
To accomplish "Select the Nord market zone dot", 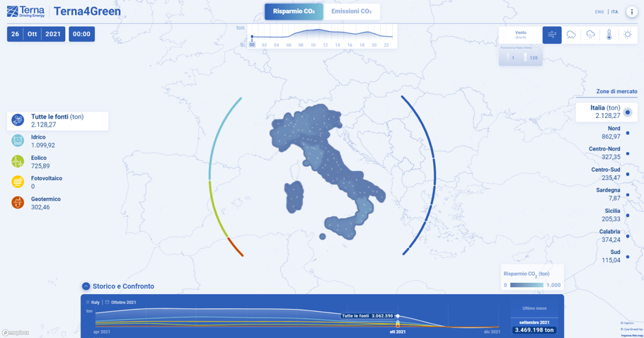I will (x=628, y=133).
